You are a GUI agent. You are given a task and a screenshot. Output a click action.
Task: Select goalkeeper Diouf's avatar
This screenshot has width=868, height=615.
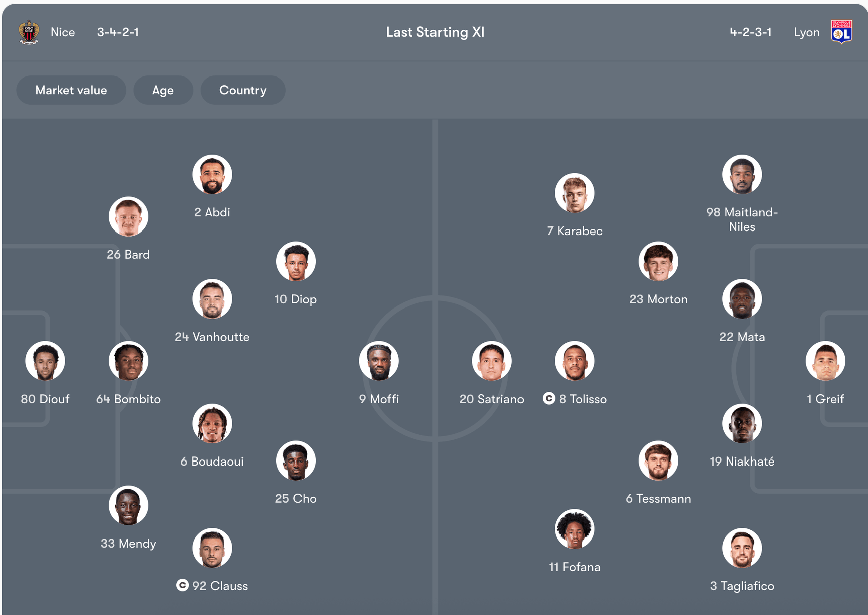tap(45, 361)
